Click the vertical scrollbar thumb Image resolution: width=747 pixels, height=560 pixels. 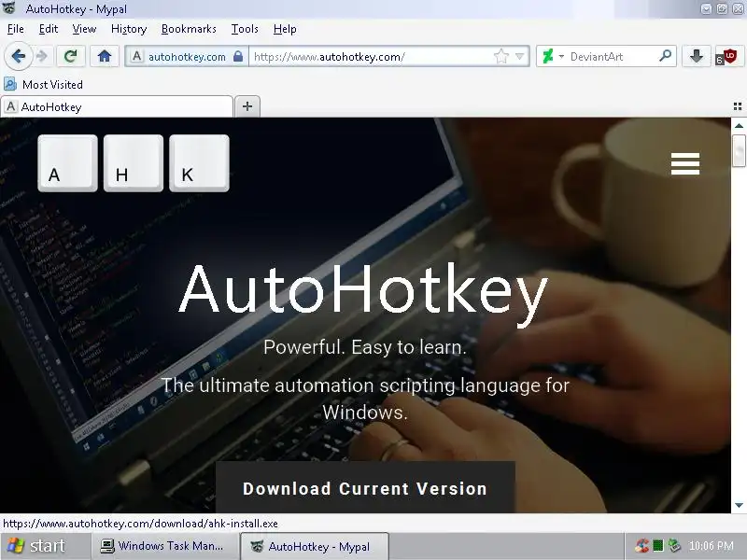pyautogui.click(x=739, y=150)
